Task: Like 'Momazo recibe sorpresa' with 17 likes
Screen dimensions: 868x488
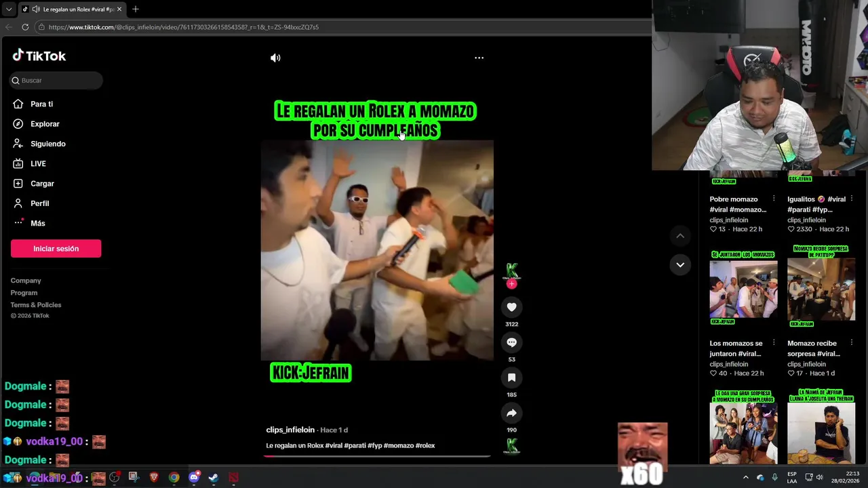Action: tap(791, 373)
